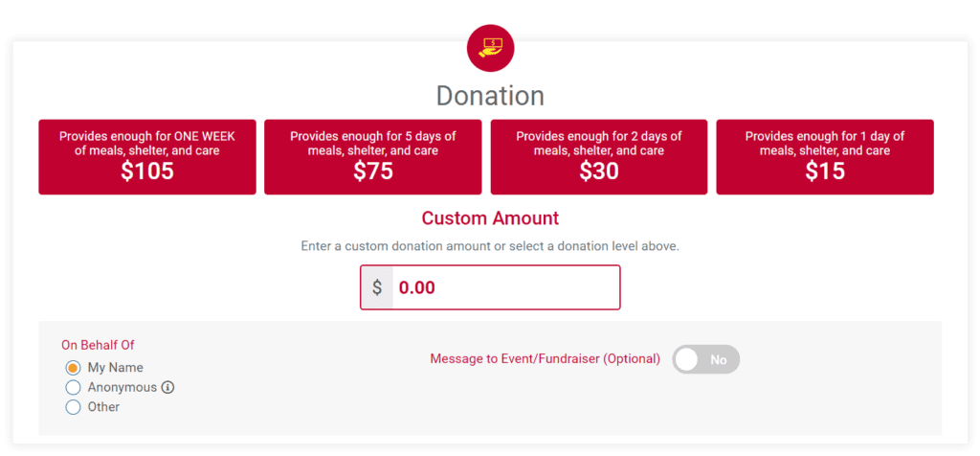The image size is (980, 456).
Task: Toggle the Message to Event/Fundraiser switch
Action: click(705, 359)
